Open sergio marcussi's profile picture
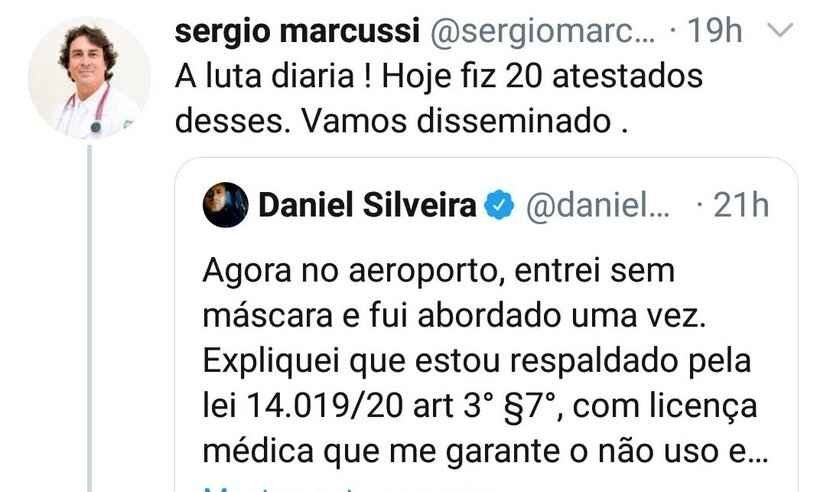Screen dimensions: 820x492 89,78
